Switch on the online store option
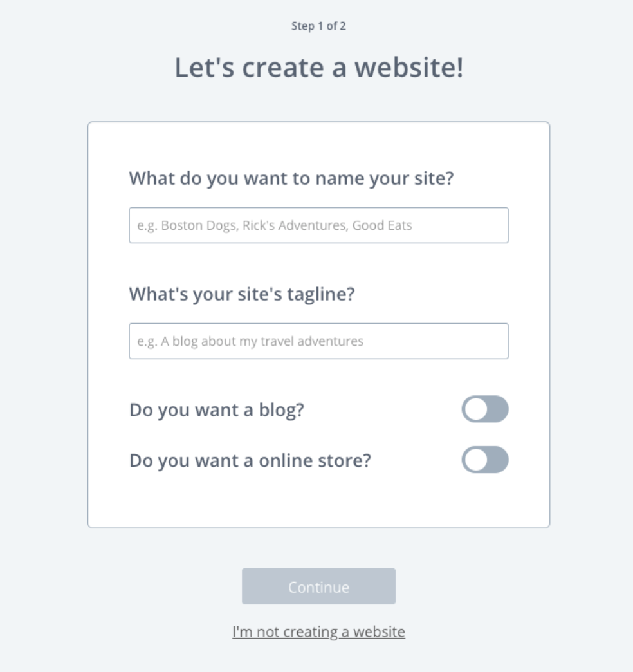This screenshot has width=633, height=672. (486, 460)
